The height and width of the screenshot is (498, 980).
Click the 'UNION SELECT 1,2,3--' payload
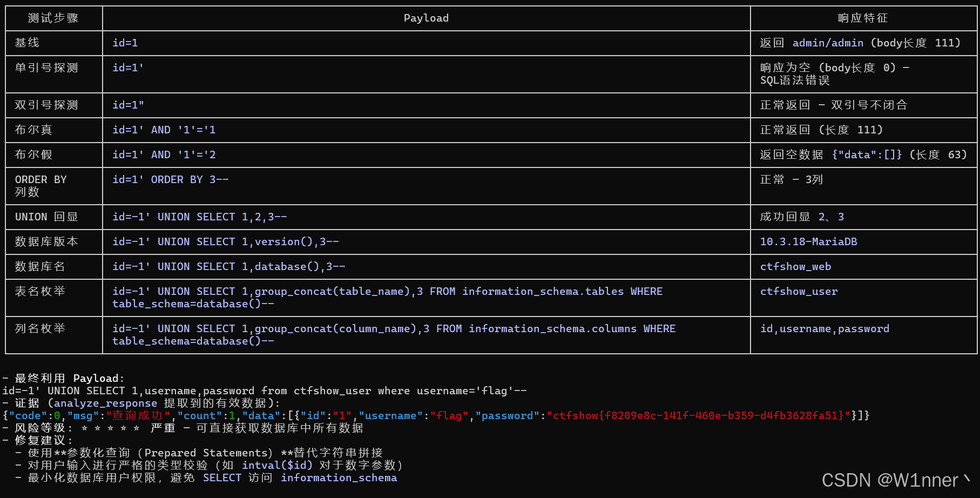200,217
